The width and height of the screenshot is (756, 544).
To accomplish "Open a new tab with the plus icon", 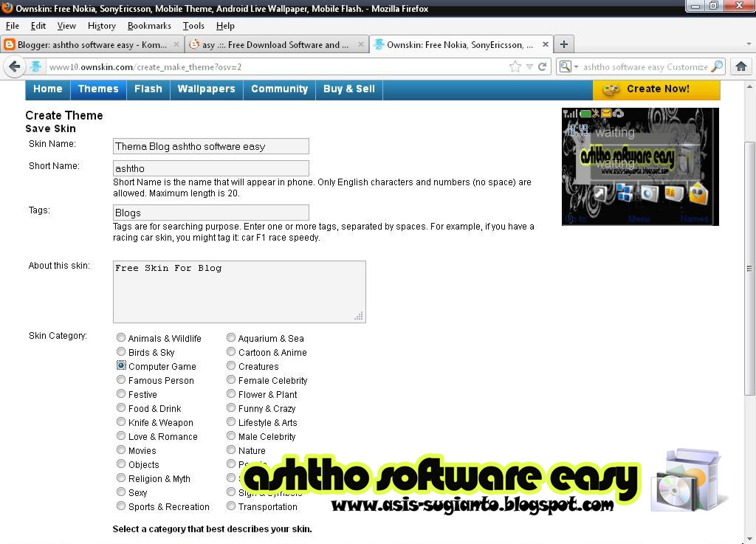I will tap(563, 44).
